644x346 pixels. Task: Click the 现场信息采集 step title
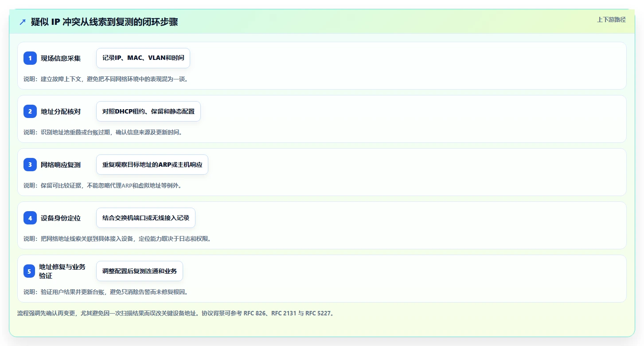[x=61, y=58]
